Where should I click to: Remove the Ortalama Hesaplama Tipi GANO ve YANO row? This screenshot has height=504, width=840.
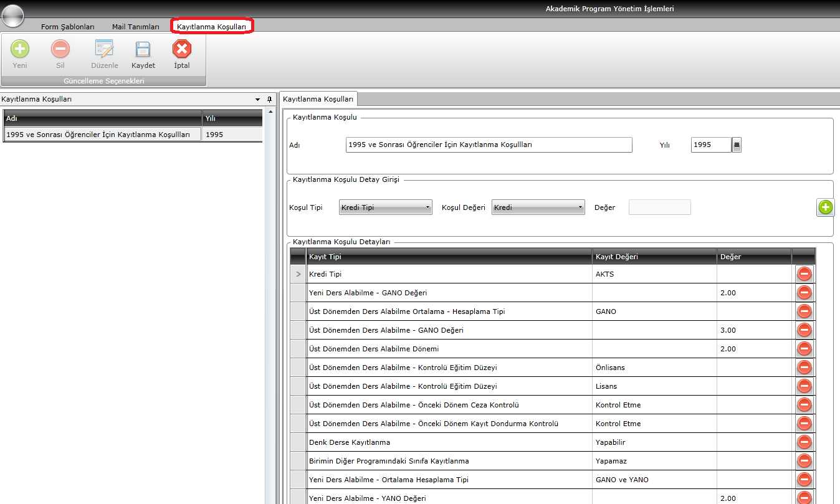[804, 480]
